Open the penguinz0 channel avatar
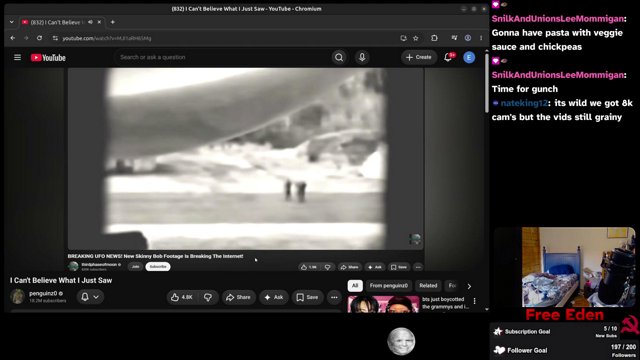This screenshot has width=640, height=360. 18,297
